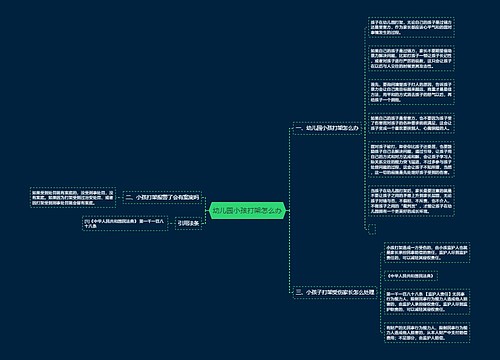Select the sixth note beginning with 当孩子在幼儿园打架后
The image size is (500, 360).
coord(411,201)
